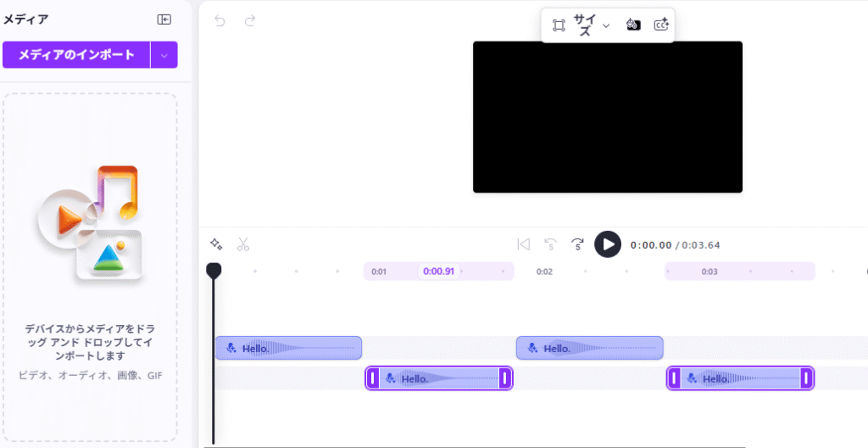Expand the arrow beside メディアのインポート
The image size is (868, 448).
[x=164, y=55]
